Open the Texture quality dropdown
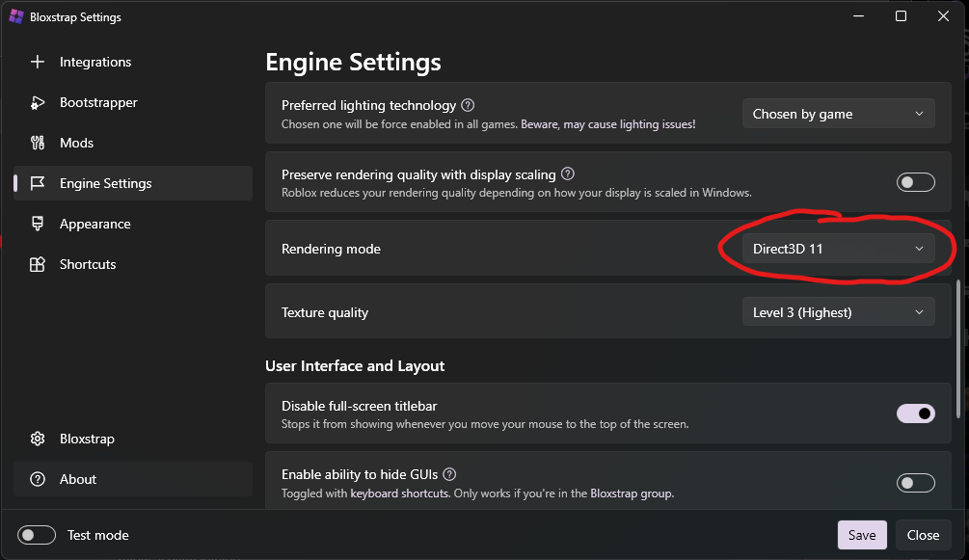 [838, 312]
